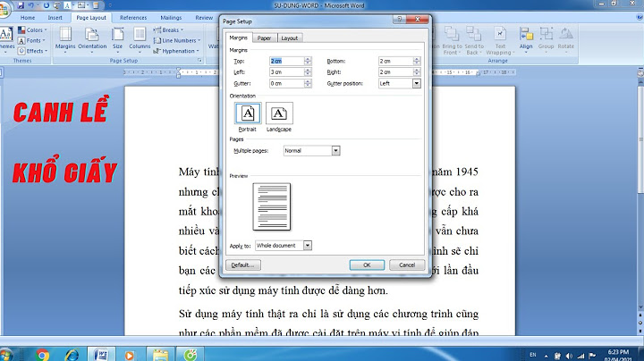Click the Default... button
Image resolution: width=644 pixels, height=361 pixels.
click(x=243, y=265)
